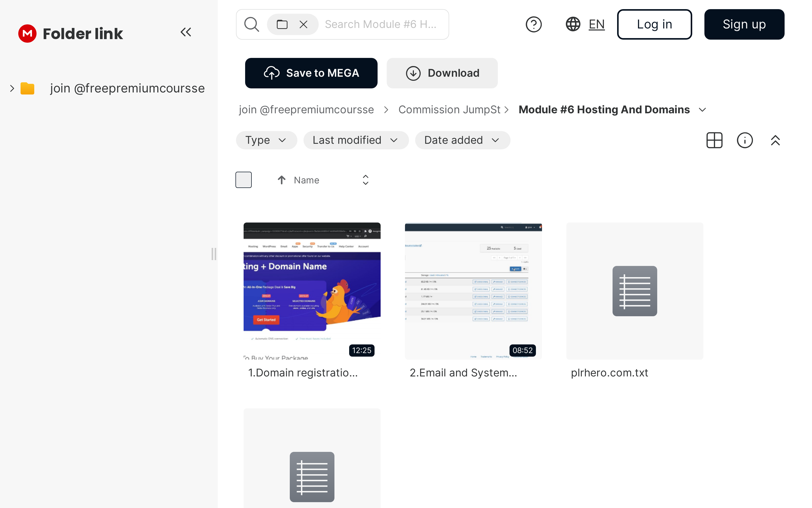Click the MEGA logo icon
812x508 pixels.
pyautogui.click(x=27, y=33)
